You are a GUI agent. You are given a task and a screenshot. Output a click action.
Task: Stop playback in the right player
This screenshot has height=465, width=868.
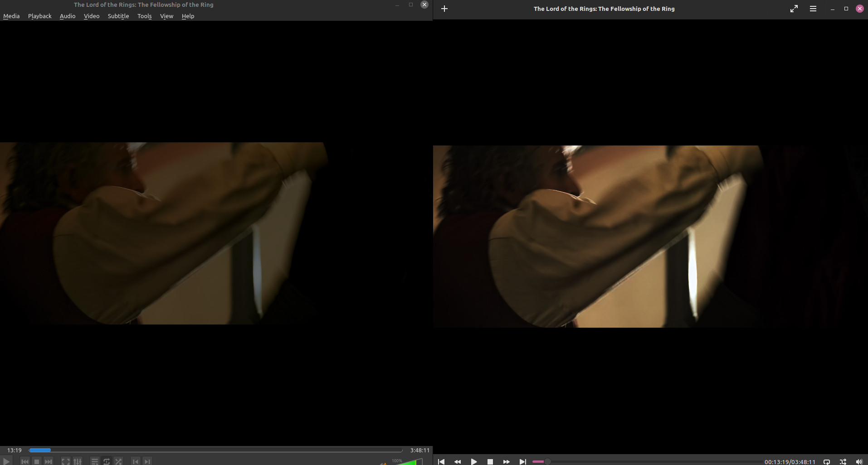click(490, 461)
